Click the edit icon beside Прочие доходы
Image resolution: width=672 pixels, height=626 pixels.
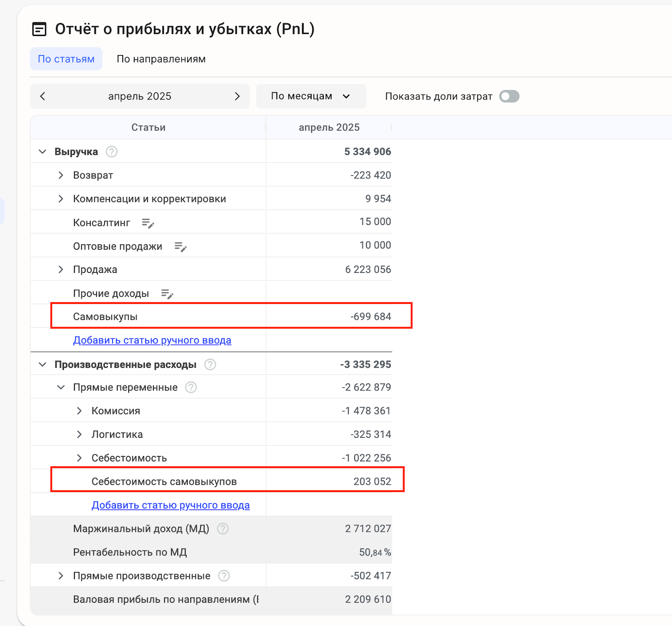(x=167, y=294)
